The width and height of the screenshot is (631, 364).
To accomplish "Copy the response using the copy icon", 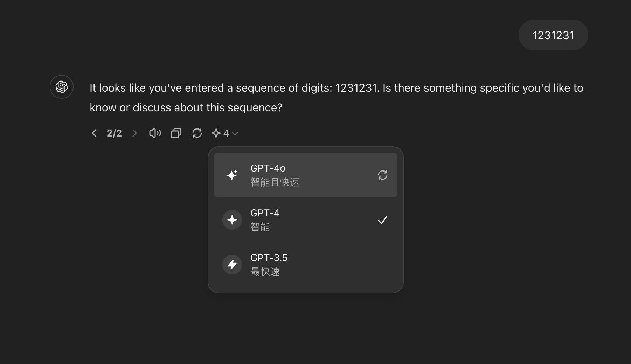I will pos(176,133).
